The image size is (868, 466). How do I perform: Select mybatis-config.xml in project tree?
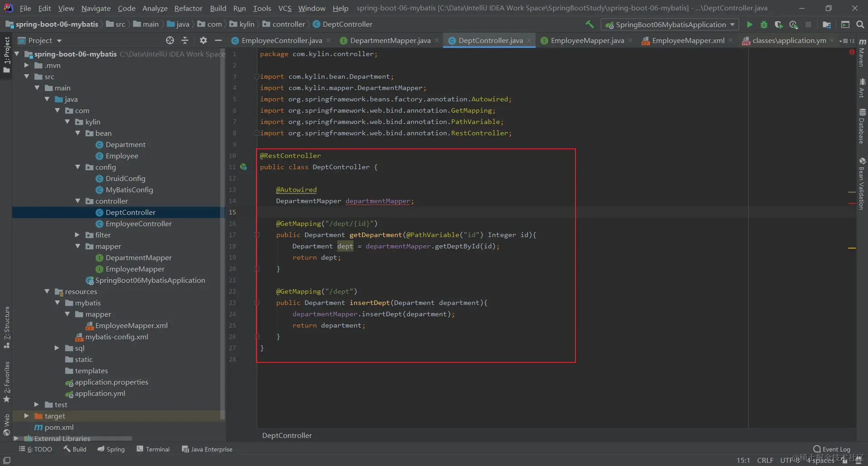pyautogui.click(x=117, y=337)
